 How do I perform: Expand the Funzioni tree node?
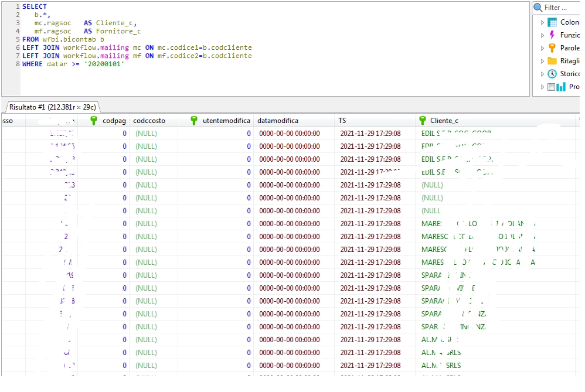coord(543,35)
